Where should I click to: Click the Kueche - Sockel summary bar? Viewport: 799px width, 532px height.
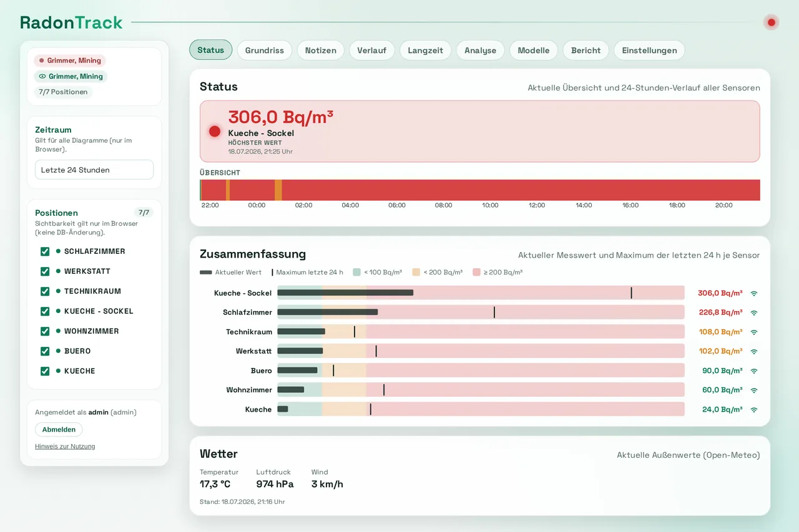click(x=481, y=293)
